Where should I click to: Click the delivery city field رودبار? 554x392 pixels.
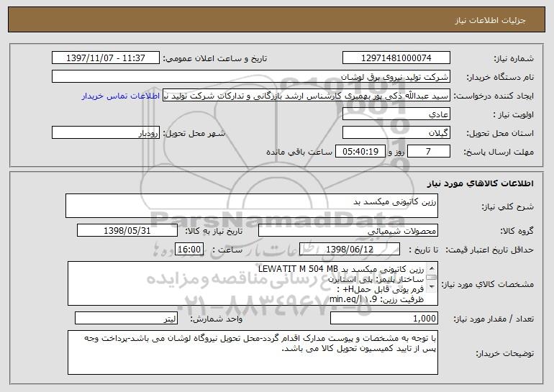coord(106,133)
